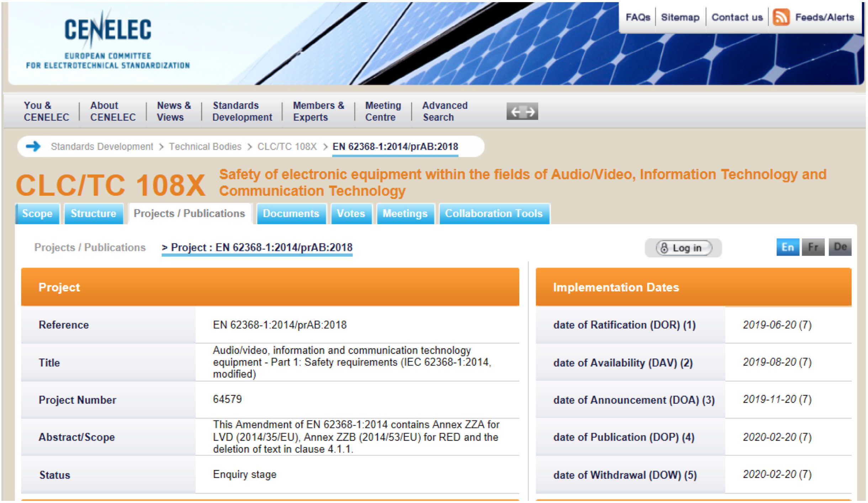Viewport: 868px width, 503px height.
Task: Click the blue breadcrumb arrow icon
Action: (x=33, y=146)
